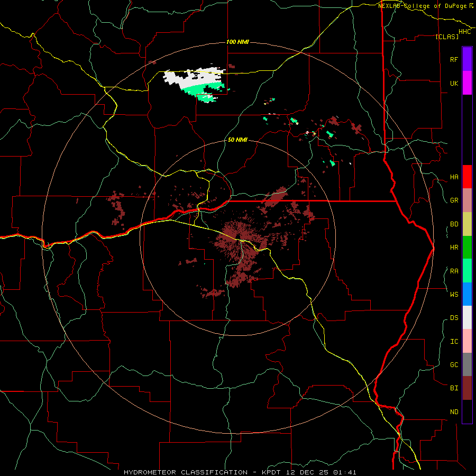Click the ND legend label
Image resolution: width=476 pixels, height=476 pixels.
coord(454,411)
